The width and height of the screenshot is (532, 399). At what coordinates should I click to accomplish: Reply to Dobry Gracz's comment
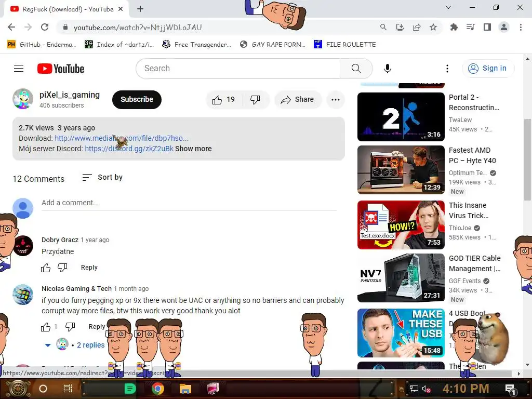point(89,268)
